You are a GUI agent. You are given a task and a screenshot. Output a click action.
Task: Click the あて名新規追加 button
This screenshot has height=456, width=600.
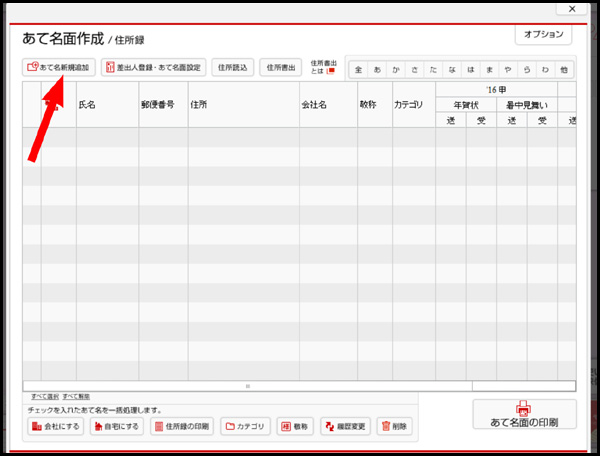point(59,67)
